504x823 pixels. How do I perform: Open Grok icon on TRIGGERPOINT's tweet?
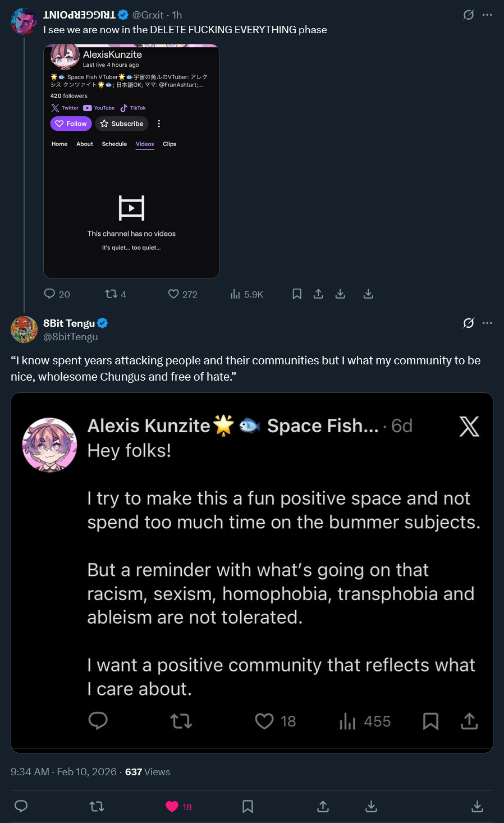pyautogui.click(x=468, y=15)
